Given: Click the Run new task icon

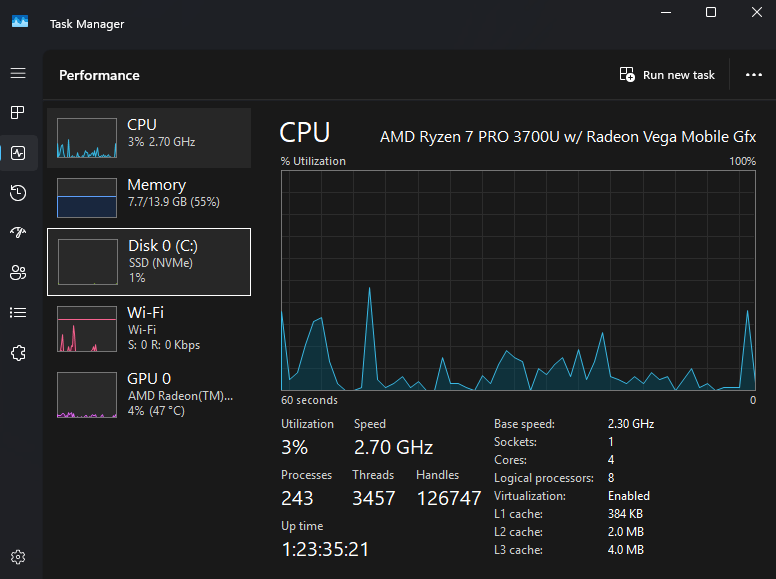Looking at the screenshot, I should click(x=627, y=75).
